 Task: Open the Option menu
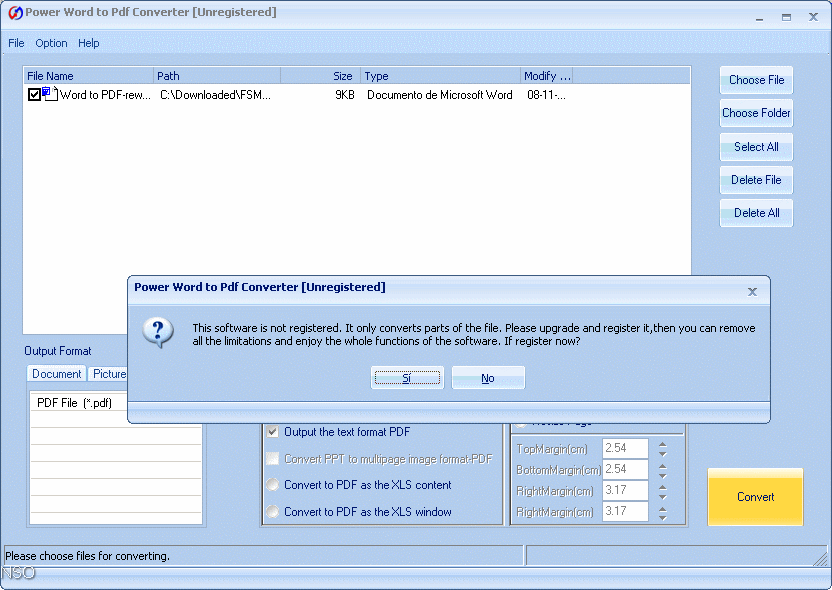tap(51, 43)
